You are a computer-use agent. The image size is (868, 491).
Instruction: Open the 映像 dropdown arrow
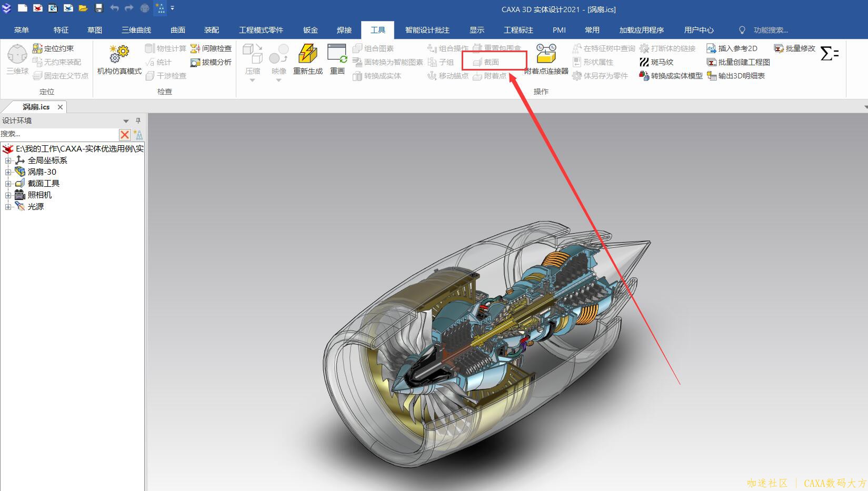pyautogui.click(x=278, y=81)
